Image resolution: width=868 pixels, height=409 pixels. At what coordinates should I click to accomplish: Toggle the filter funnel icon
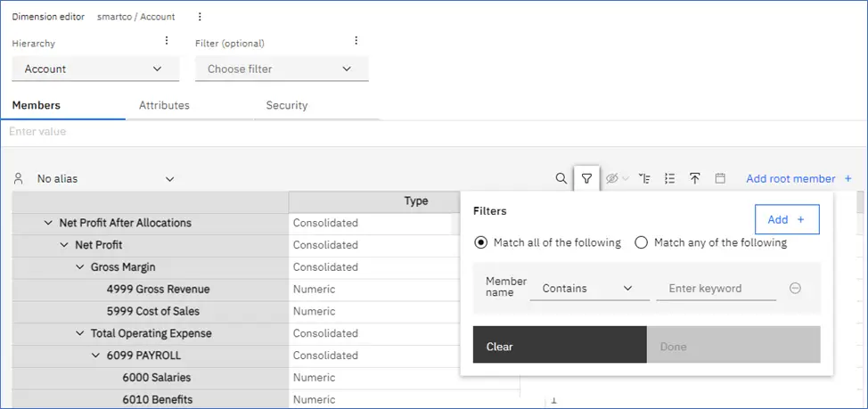click(x=586, y=178)
